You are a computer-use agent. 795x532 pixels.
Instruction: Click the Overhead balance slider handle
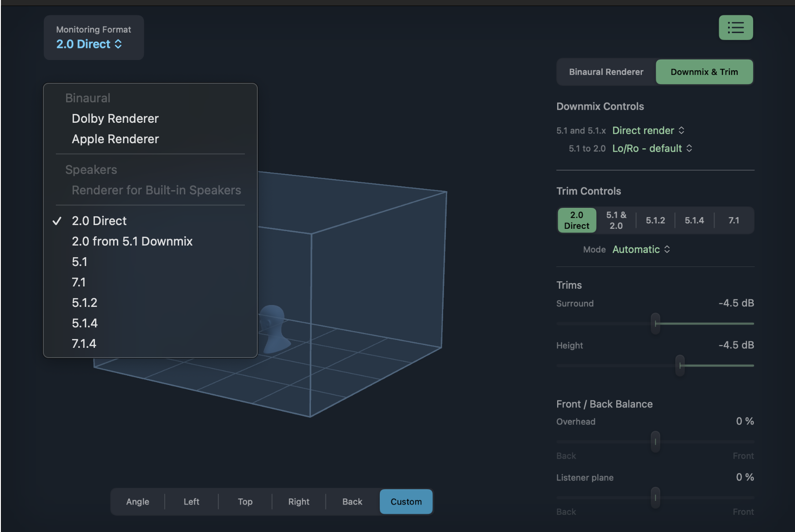[x=655, y=441]
